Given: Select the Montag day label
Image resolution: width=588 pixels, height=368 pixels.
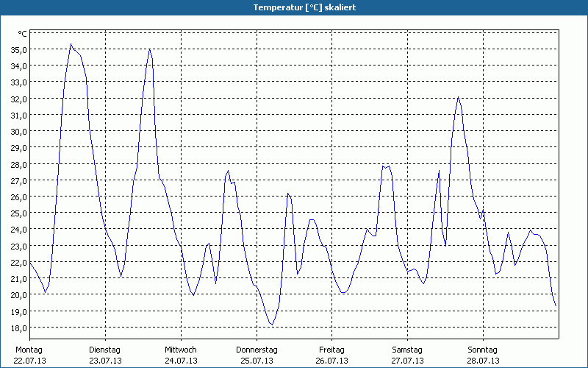Looking at the screenshot, I should tap(29, 350).
